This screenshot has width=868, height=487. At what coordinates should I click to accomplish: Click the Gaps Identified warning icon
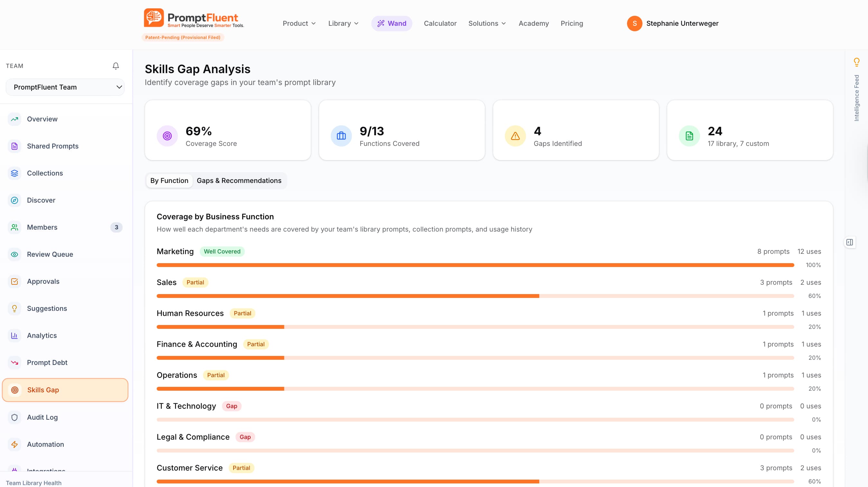pos(515,136)
